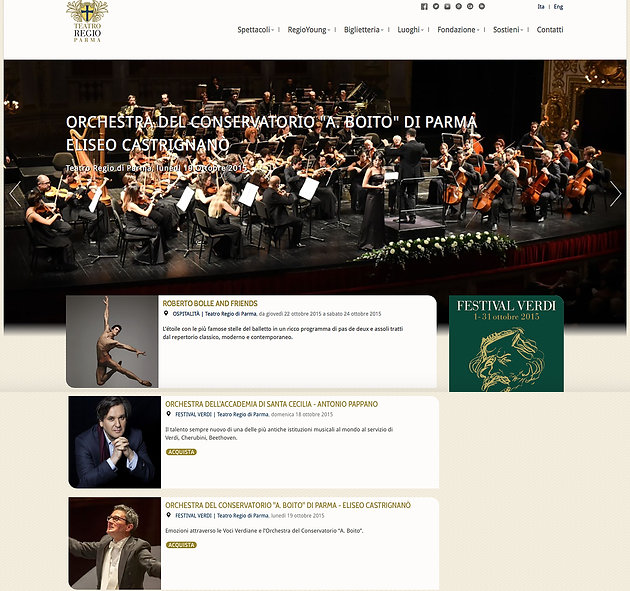This screenshot has width=630, height=591.
Task: Open Antonio Pappano portrait thumbnail
Action: [x=115, y=442]
